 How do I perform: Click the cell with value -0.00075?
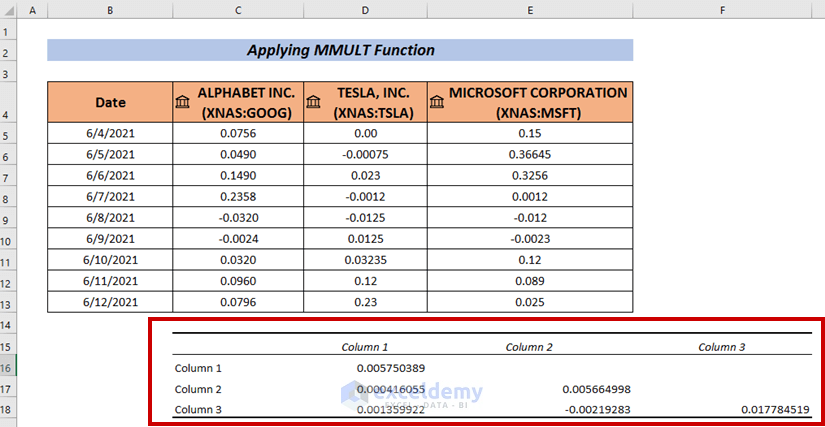(365, 155)
